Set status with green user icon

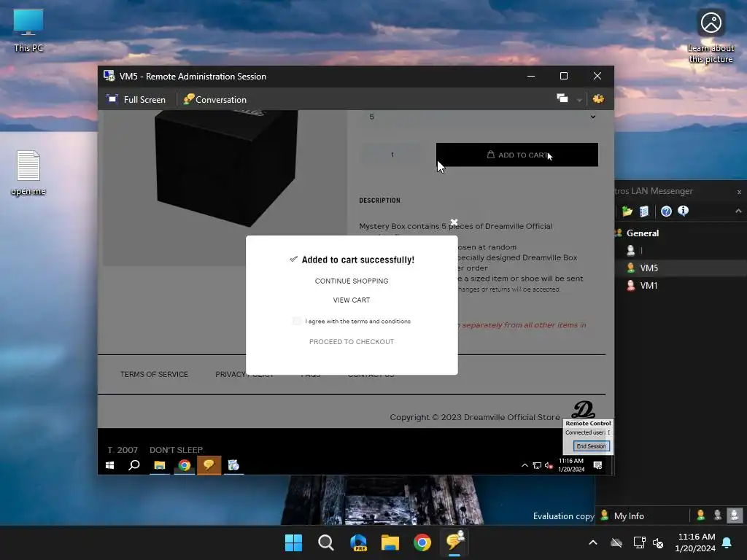click(x=701, y=516)
